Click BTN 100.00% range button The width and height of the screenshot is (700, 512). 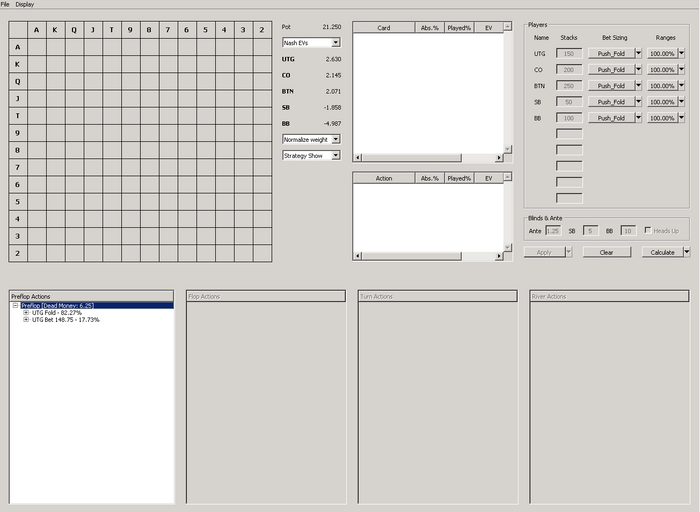point(662,86)
